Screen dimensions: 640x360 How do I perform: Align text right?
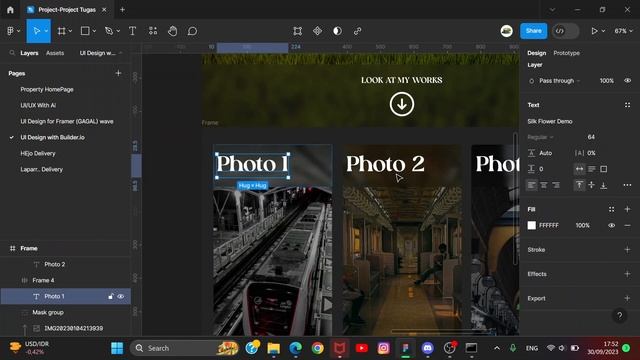pos(556,185)
